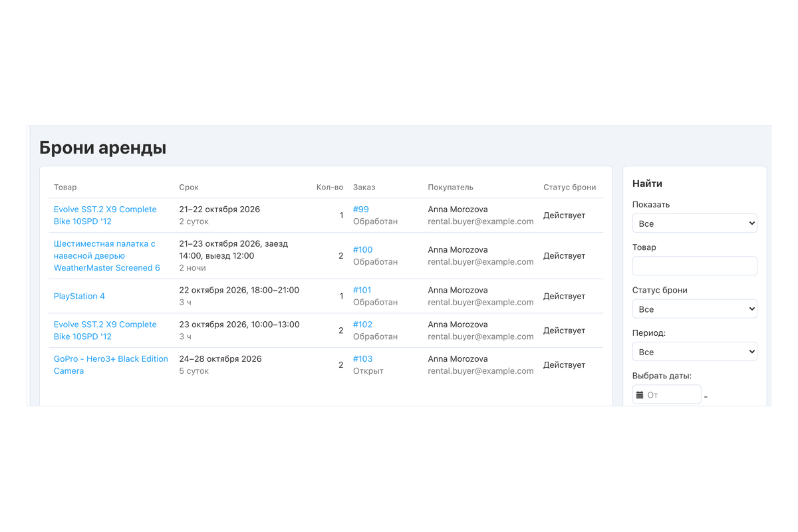Expand the Статус брони filter dropdown
This screenshot has height=532, width=798.
(695, 309)
